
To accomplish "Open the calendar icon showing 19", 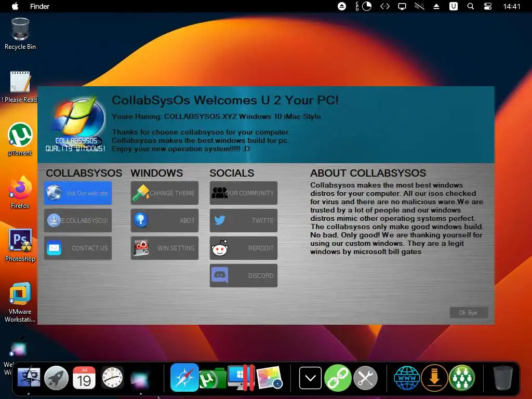I will (84, 378).
